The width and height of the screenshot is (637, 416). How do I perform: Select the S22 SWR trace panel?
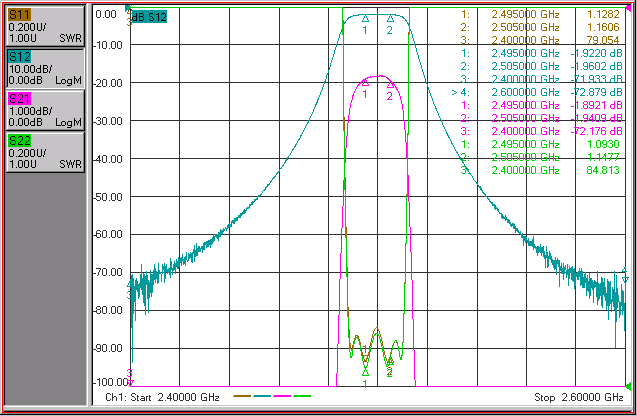(45, 152)
